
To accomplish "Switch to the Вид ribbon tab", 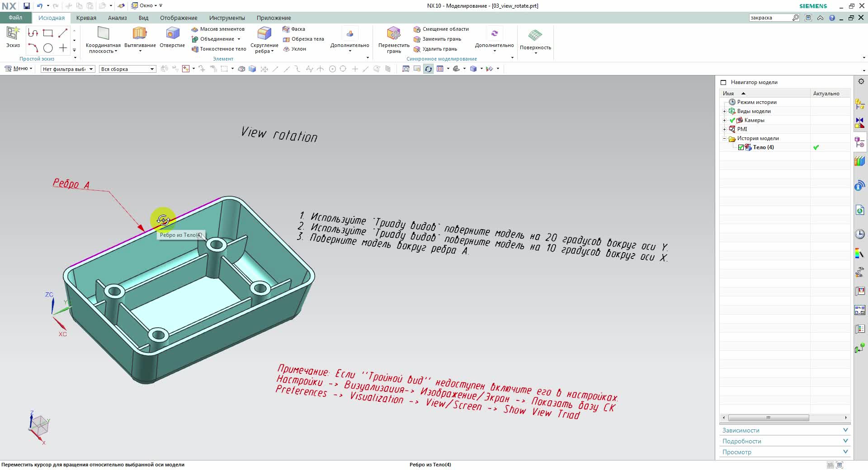I will pos(143,18).
